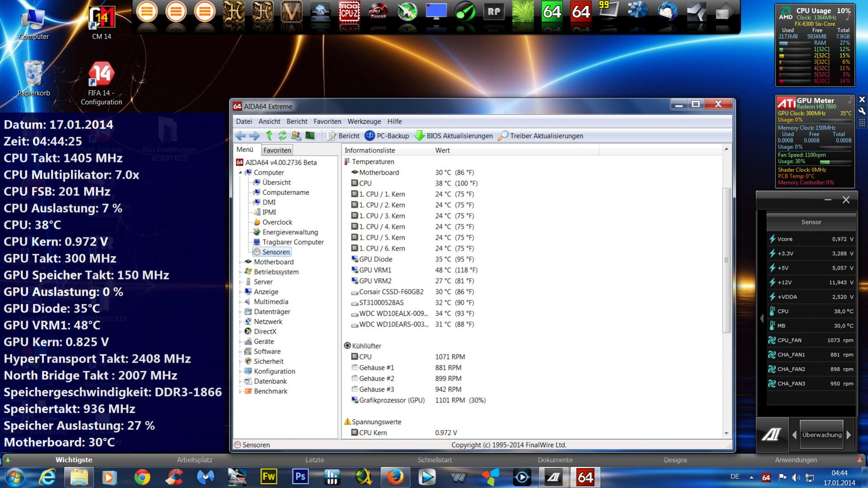Click the back arrow in AIDA64 toolbar

click(241, 136)
